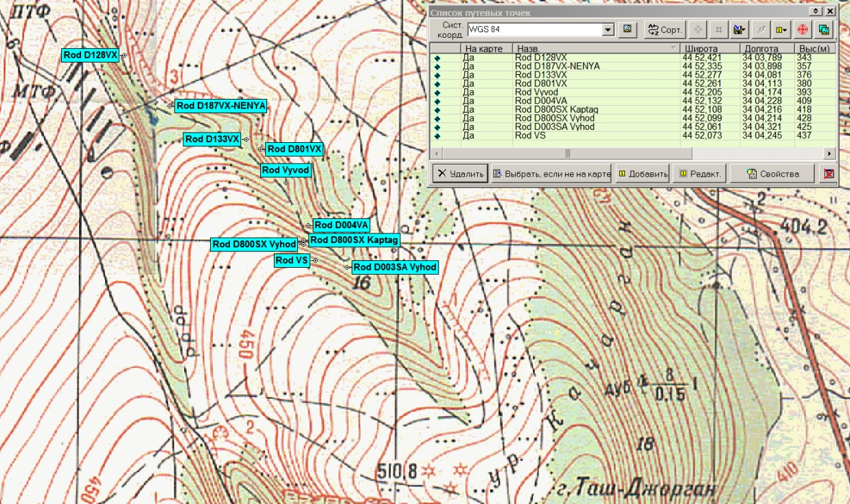
Task: Click the Выбрать, если не на карте button
Action: [x=551, y=174]
